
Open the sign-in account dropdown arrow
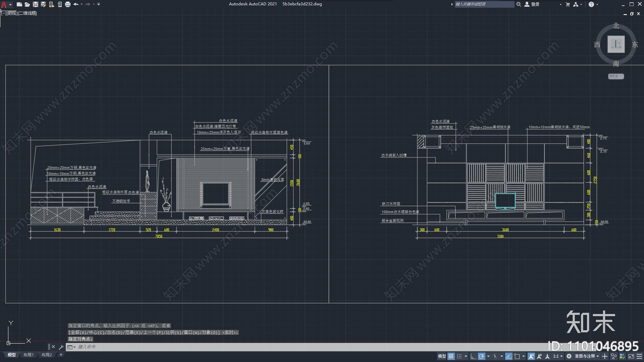click(560, 4)
